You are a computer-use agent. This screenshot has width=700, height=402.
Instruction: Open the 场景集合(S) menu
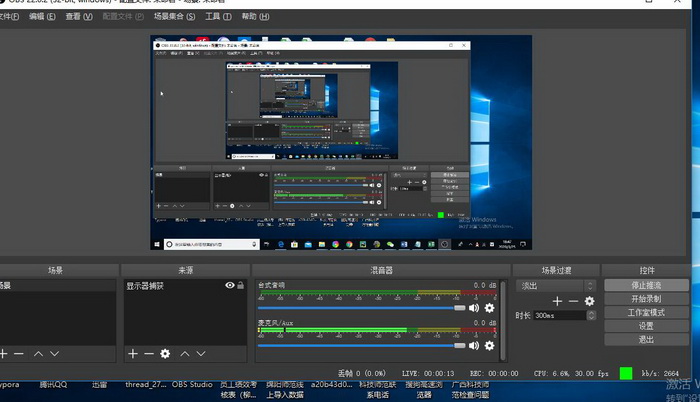pos(175,17)
